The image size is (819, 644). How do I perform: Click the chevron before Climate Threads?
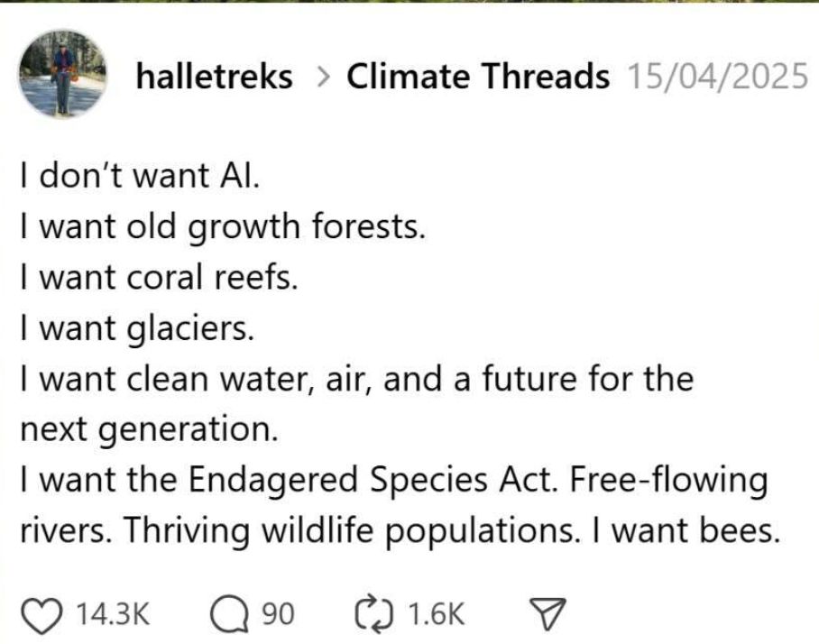[x=324, y=78]
